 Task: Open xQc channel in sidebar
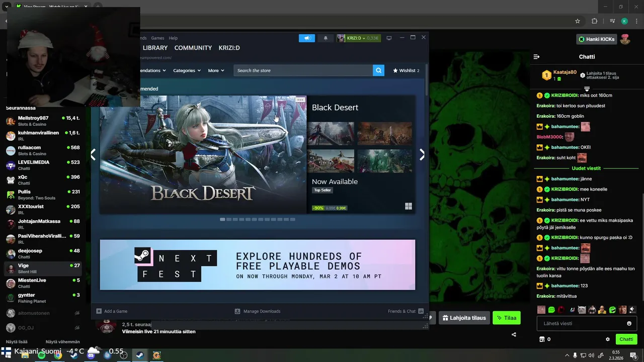(x=42, y=180)
